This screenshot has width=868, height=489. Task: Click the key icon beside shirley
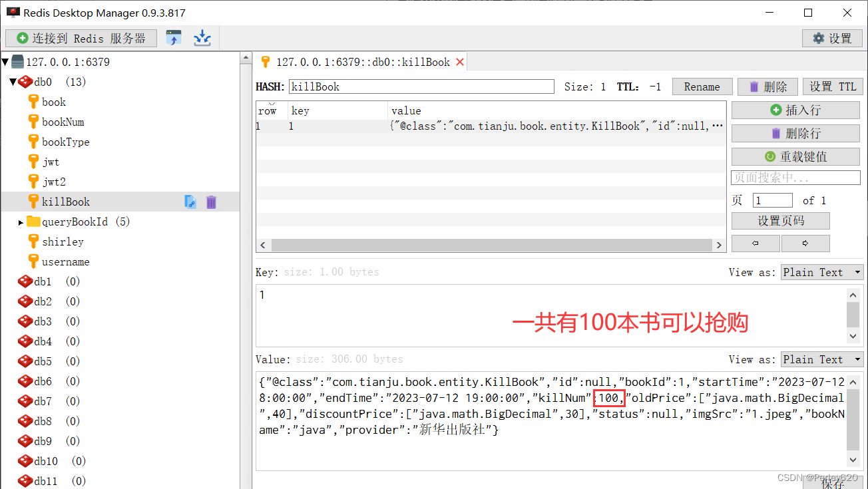coord(34,242)
